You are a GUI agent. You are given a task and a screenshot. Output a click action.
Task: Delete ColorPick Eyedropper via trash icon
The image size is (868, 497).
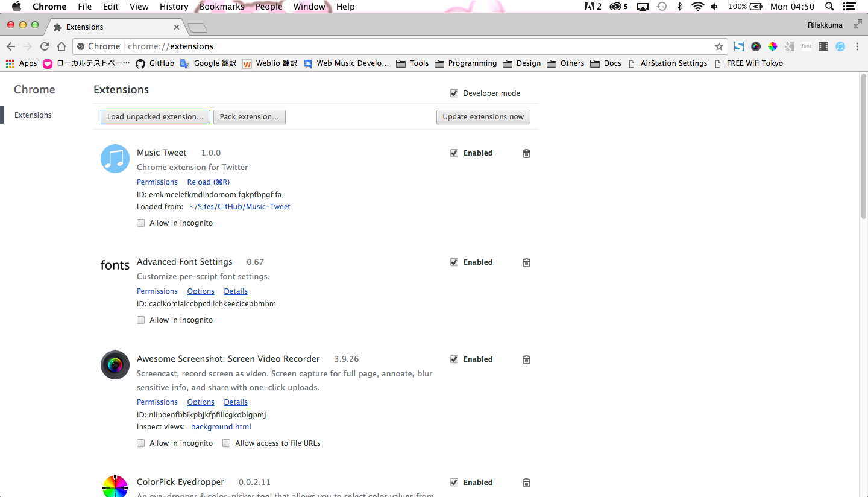click(x=526, y=483)
